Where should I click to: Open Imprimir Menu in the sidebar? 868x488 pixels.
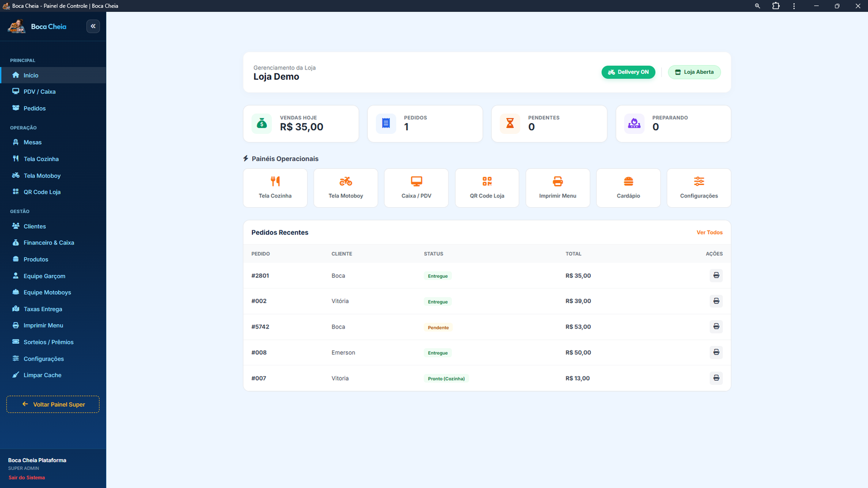(53, 325)
